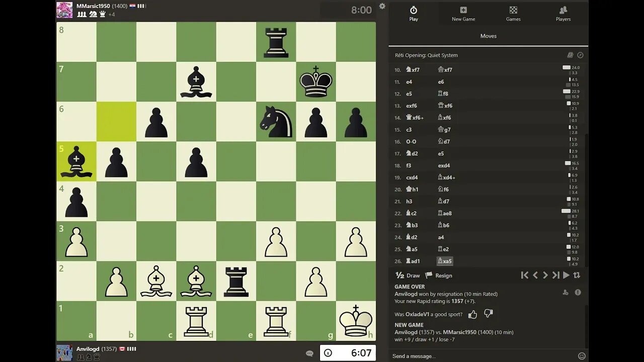The image size is (644, 362).
Task: Select move 15 c3 in move list
Action: pos(410,130)
